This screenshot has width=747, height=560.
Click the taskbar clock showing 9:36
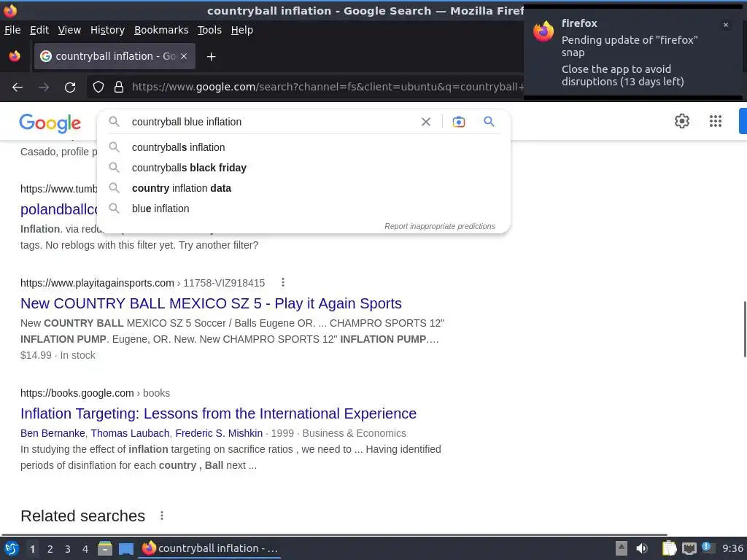732,548
